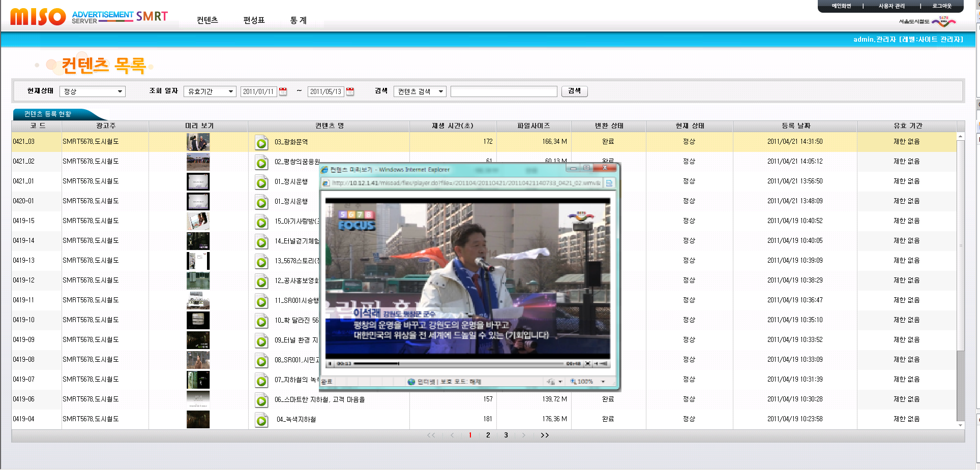Click the play icon for 01_정시운행 row 0421_01
The image size is (980, 470).
point(261,182)
